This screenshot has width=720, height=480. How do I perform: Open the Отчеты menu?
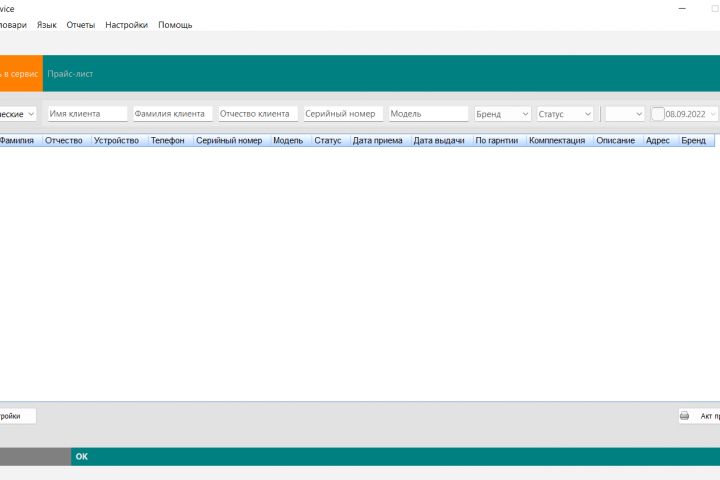point(80,25)
